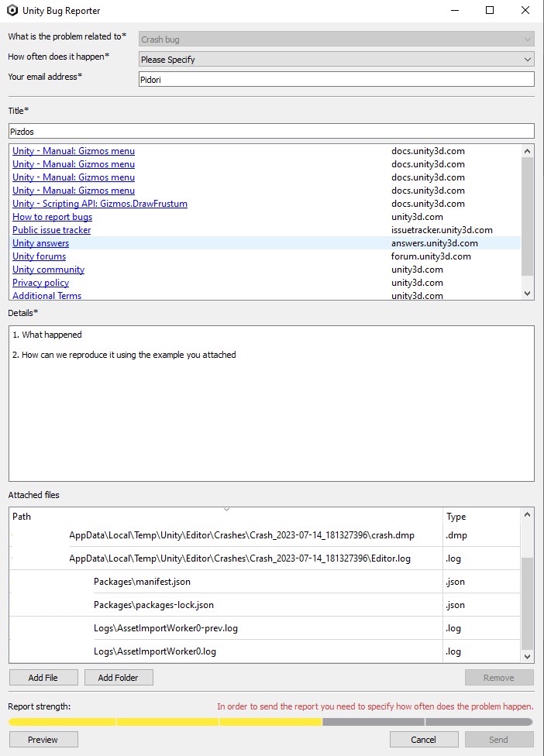The image size is (544, 756).
Task: Click inside the Details text area
Action: coord(271,404)
